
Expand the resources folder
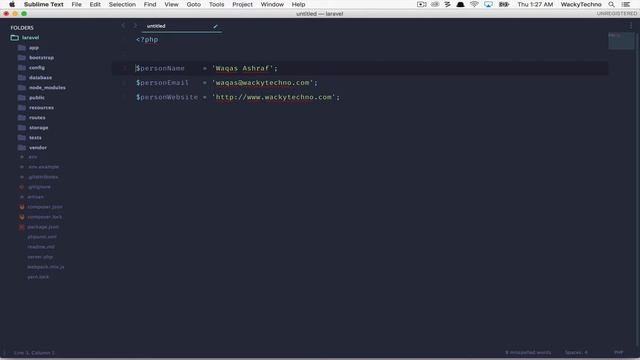point(41,108)
